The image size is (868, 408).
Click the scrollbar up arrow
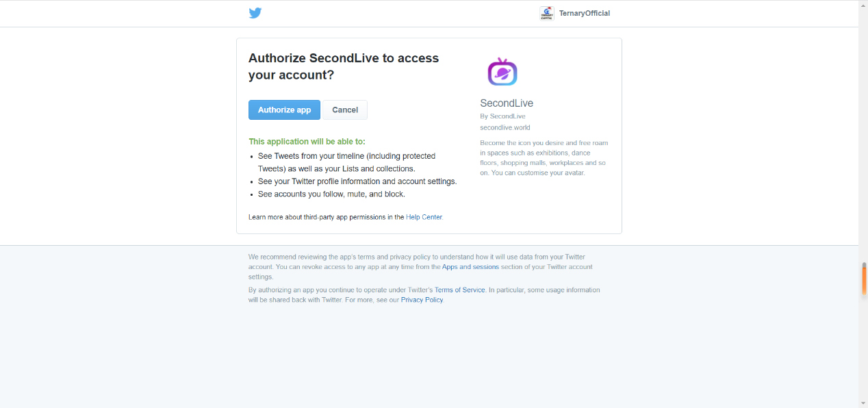pyautogui.click(x=863, y=4)
